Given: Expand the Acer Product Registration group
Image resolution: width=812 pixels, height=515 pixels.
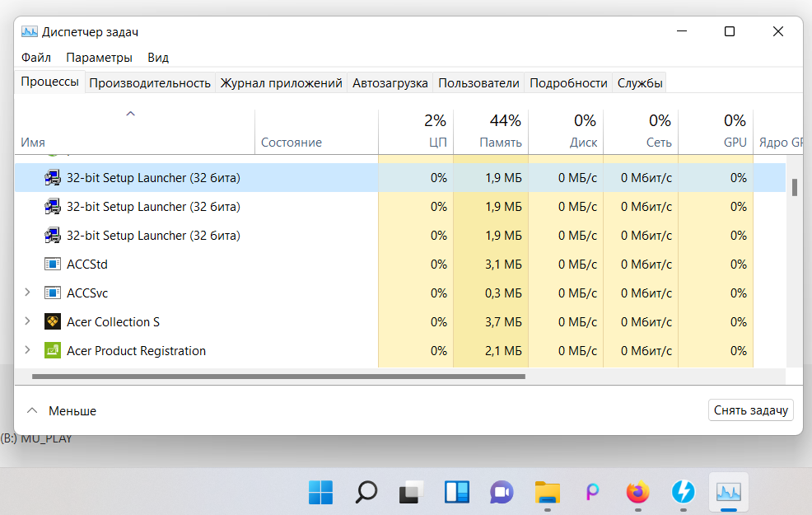Looking at the screenshot, I should click(27, 350).
